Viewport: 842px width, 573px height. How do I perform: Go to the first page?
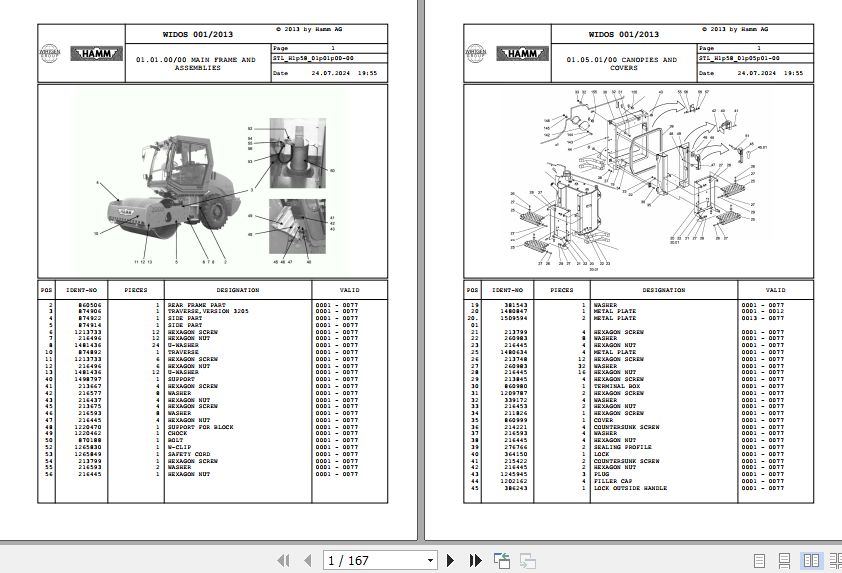pyautogui.click(x=284, y=561)
